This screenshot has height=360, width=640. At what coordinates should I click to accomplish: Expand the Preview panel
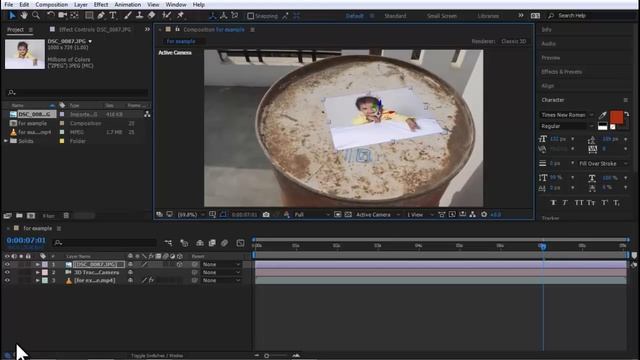551,58
